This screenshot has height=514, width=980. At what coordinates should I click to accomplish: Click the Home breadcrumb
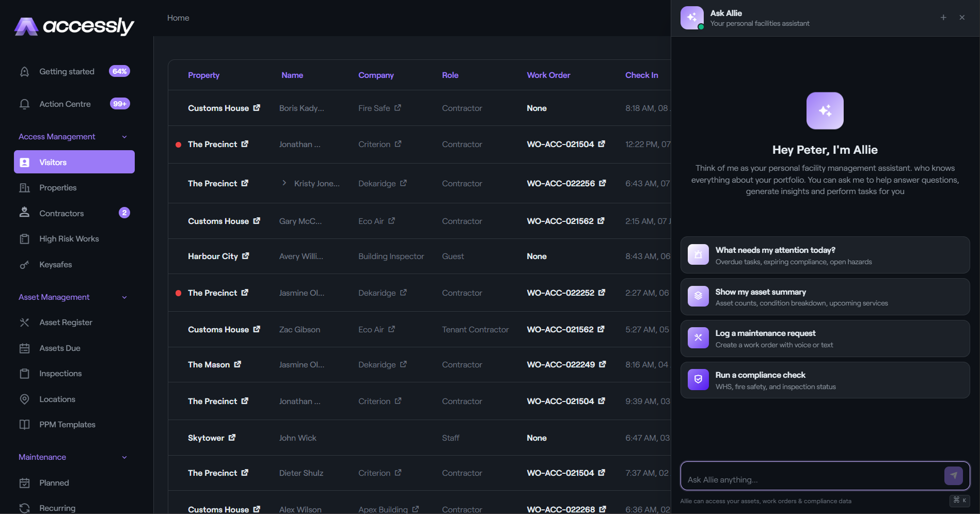[178, 18]
